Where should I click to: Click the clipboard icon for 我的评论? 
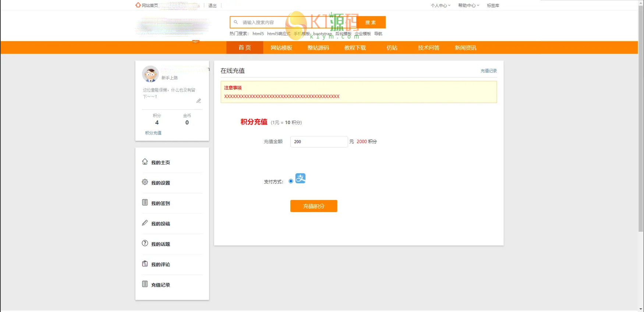pos(145,264)
